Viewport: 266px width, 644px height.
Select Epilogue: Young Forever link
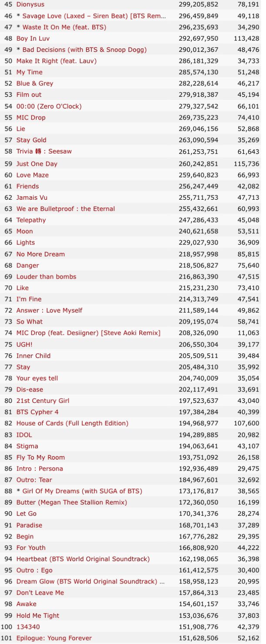(54, 638)
